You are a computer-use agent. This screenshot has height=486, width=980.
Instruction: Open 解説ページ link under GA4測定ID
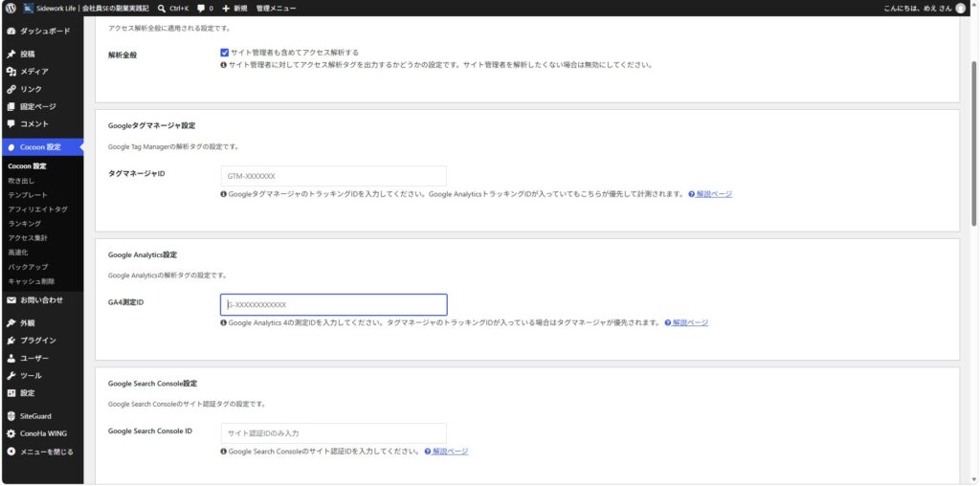pyautogui.click(x=691, y=323)
